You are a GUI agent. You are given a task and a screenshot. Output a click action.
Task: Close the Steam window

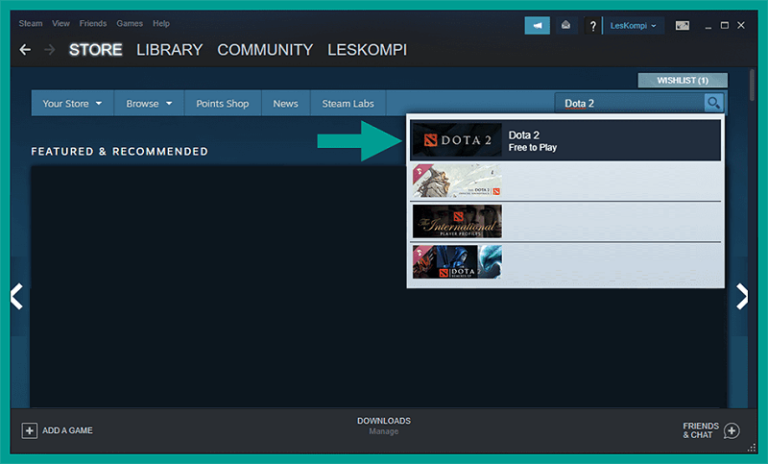pos(741,25)
